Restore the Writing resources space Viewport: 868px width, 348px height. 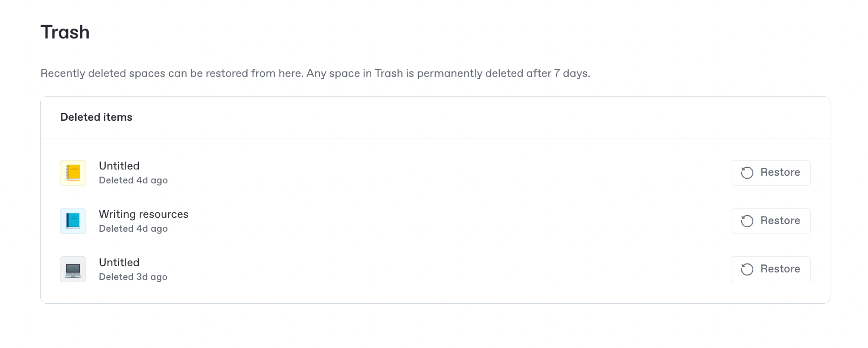coord(770,221)
